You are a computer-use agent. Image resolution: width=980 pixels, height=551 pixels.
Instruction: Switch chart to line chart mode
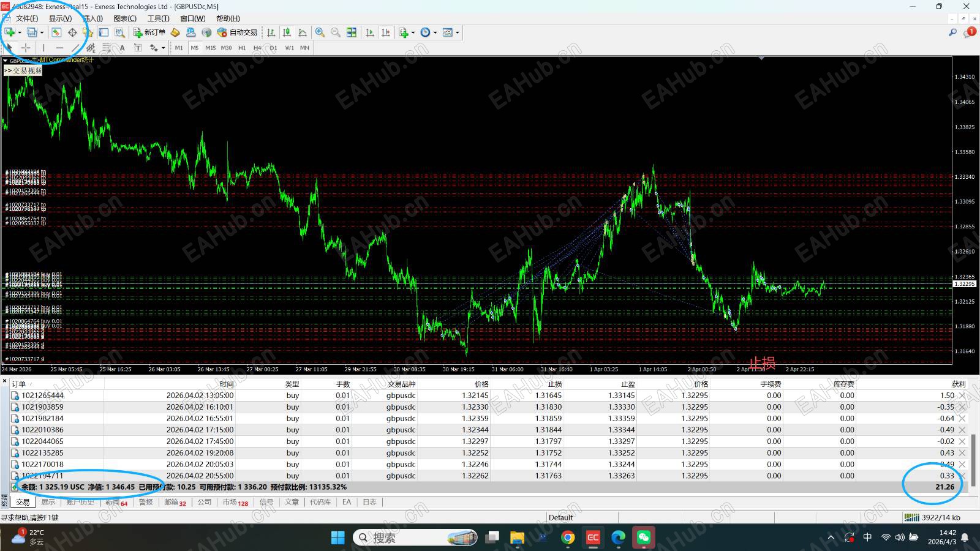[x=303, y=32]
